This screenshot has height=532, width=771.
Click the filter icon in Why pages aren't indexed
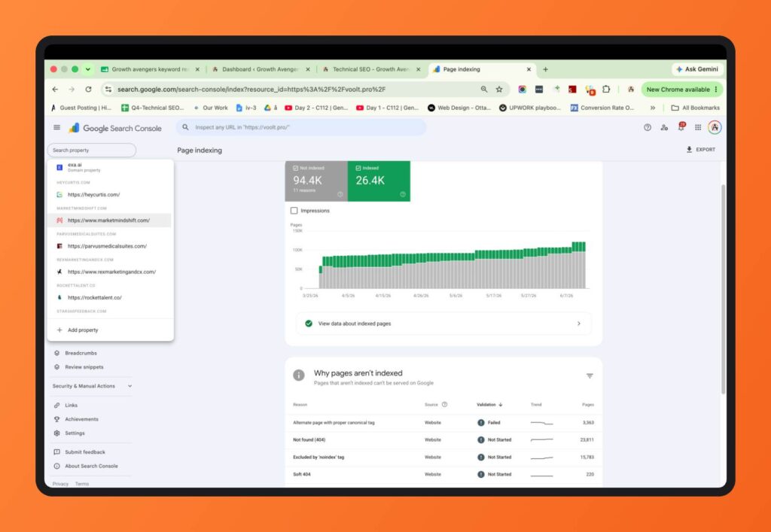(x=590, y=375)
